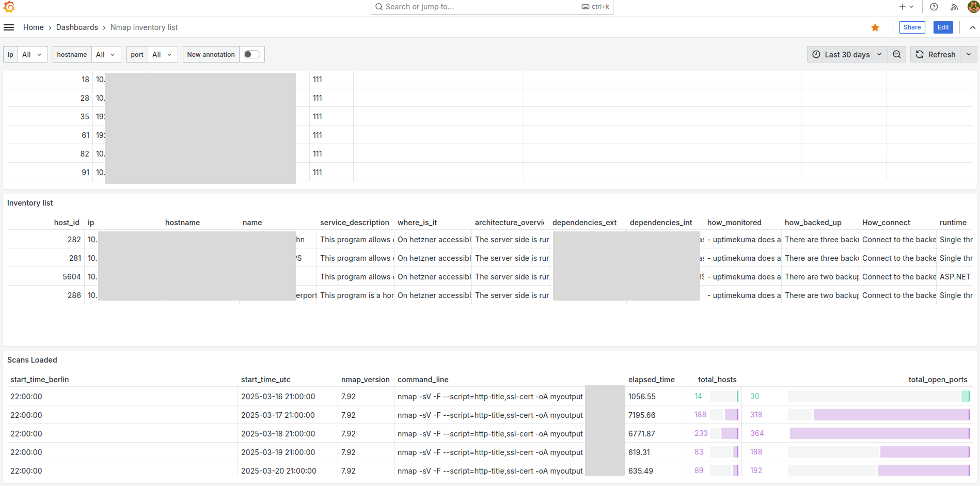Open the hostname filter dropdown
This screenshot has height=486, width=980.
[x=106, y=54]
